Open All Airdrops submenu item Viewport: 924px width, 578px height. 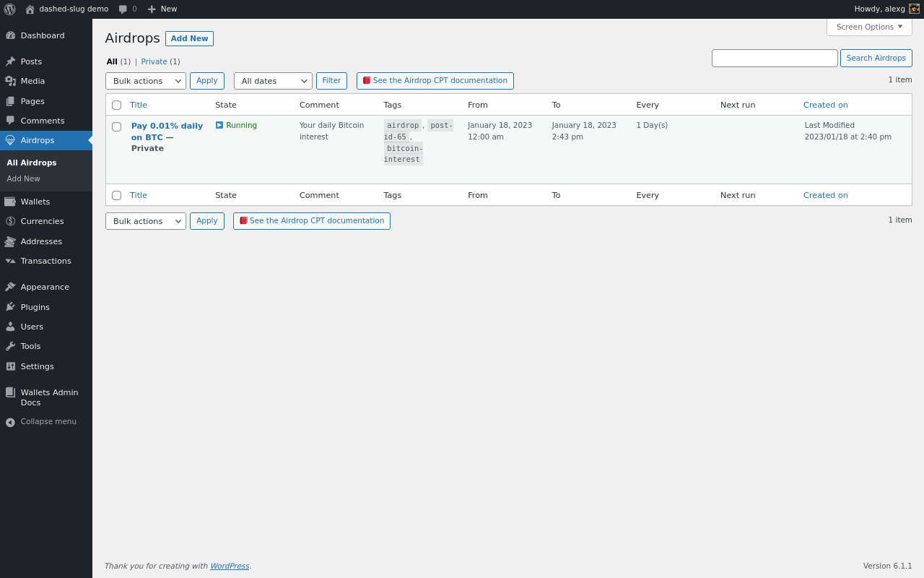(32, 163)
